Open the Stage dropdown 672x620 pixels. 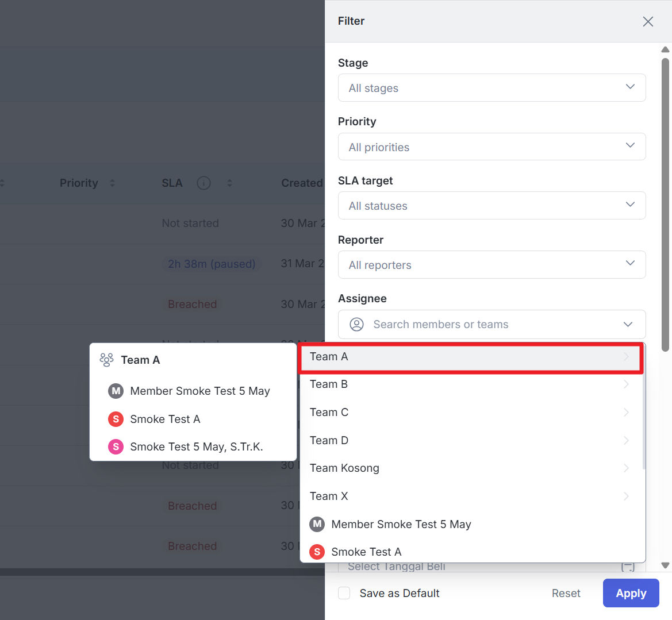[491, 88]
